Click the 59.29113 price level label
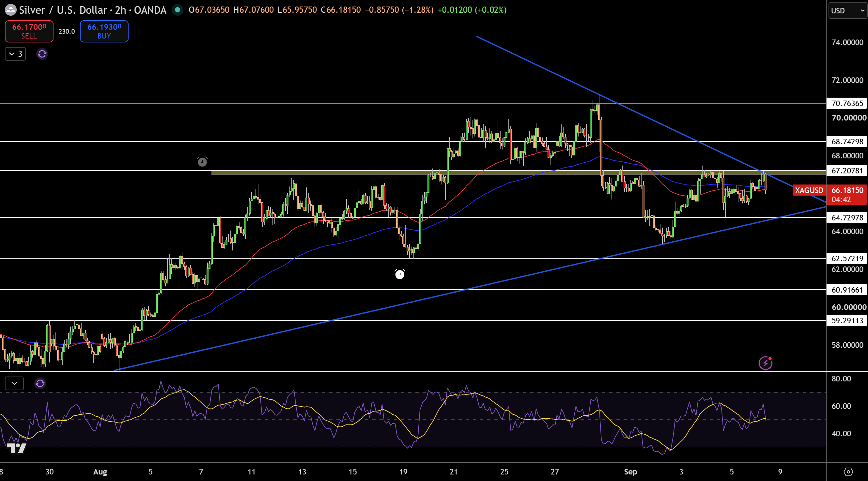The width and height of the screenshot is (868, 481). 847,320
